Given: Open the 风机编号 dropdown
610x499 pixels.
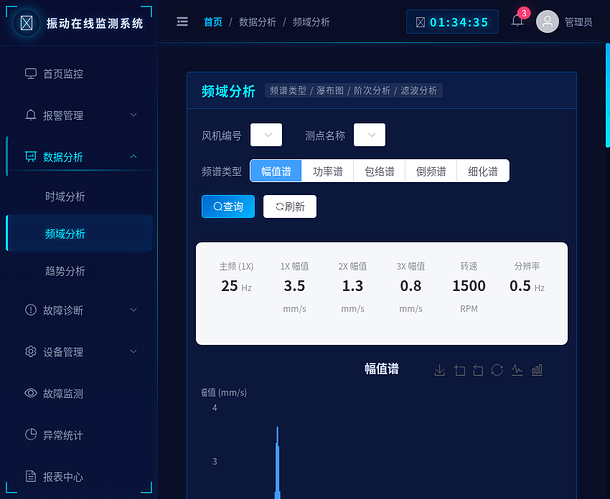Looking at the screenshot, I should click(x=266, y=135).
